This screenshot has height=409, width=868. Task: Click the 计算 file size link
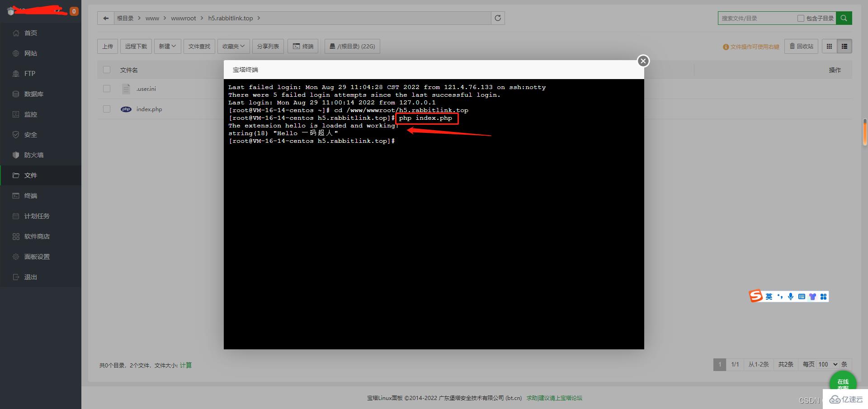click(186, 365)
